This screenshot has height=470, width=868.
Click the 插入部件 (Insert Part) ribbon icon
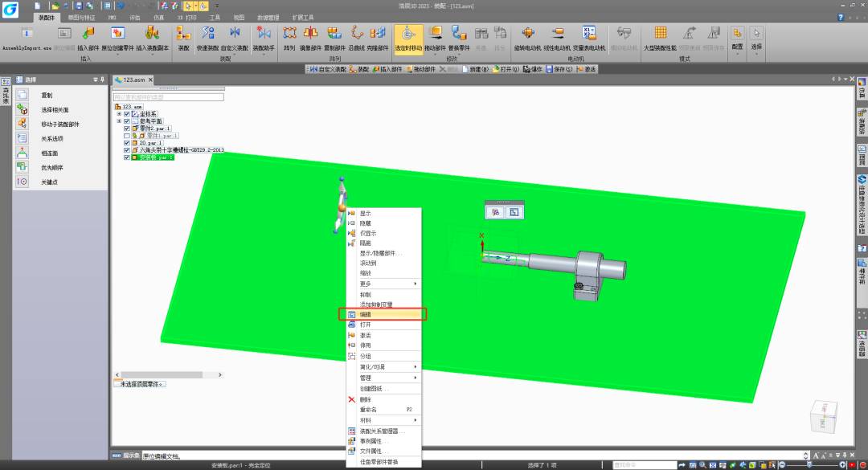(87, 37)
